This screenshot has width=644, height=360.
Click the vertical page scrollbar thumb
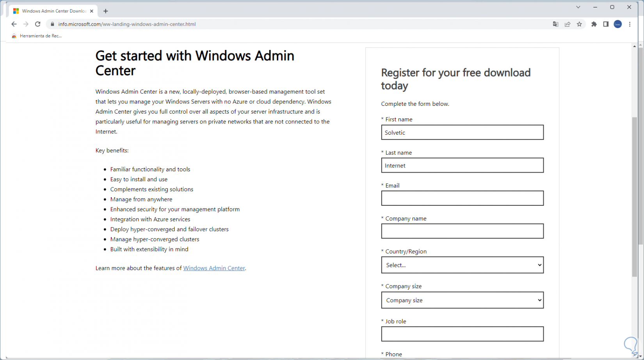635,195
